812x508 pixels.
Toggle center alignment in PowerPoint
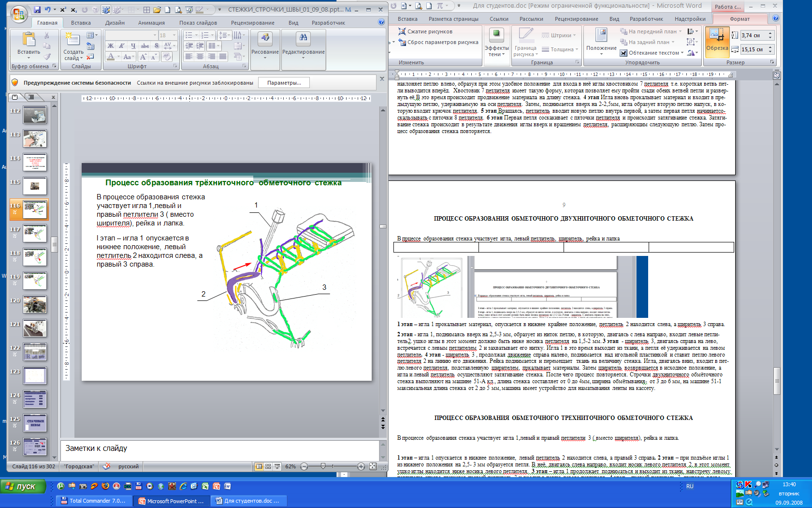click(x=200, y=57)
